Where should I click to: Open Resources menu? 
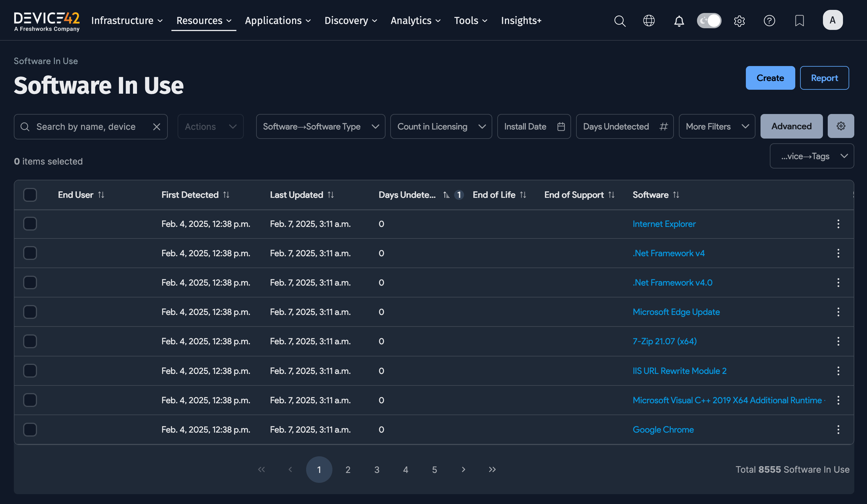pos(204,21)
